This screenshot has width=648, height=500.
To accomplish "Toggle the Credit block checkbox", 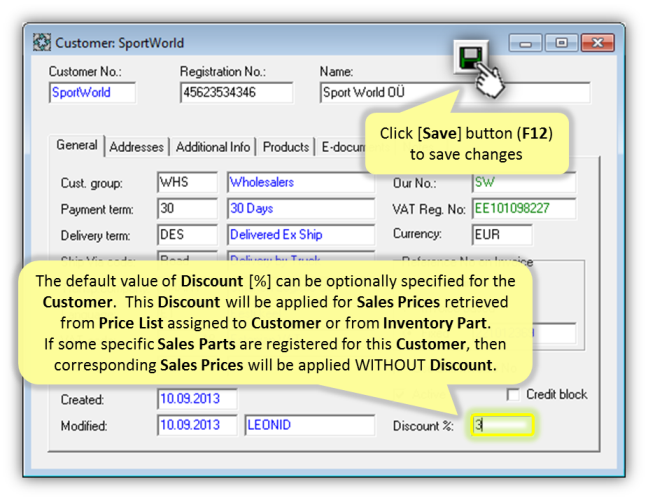I will click(x=513, y=395).
